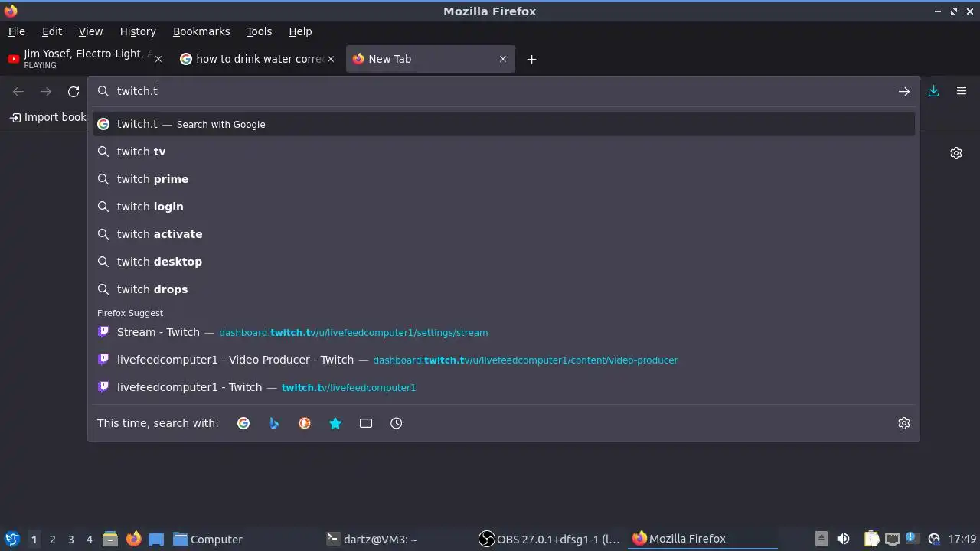Click the update/refresh tray icon

click(x=933, y=539)
